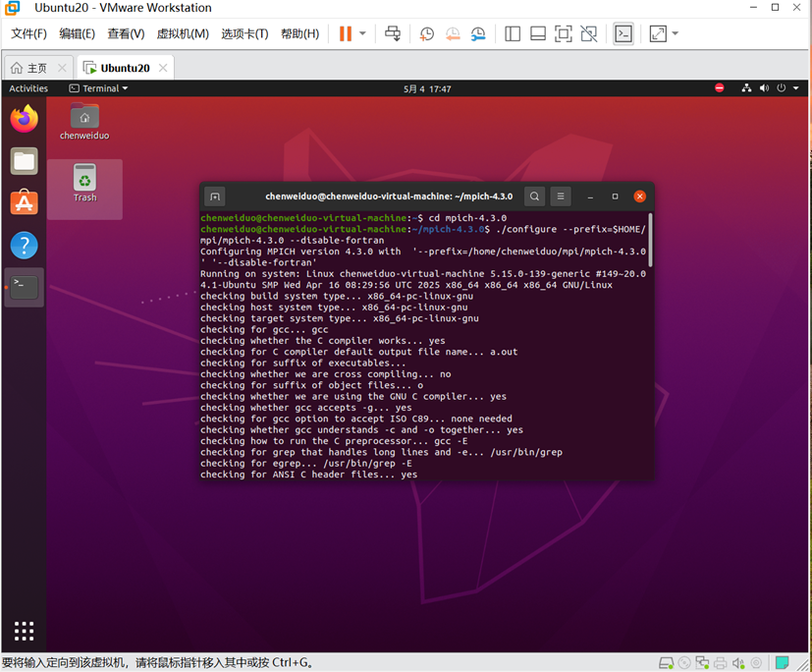Click the red do-not-disturb indicator in the top bar

click(x=720, y=88)
